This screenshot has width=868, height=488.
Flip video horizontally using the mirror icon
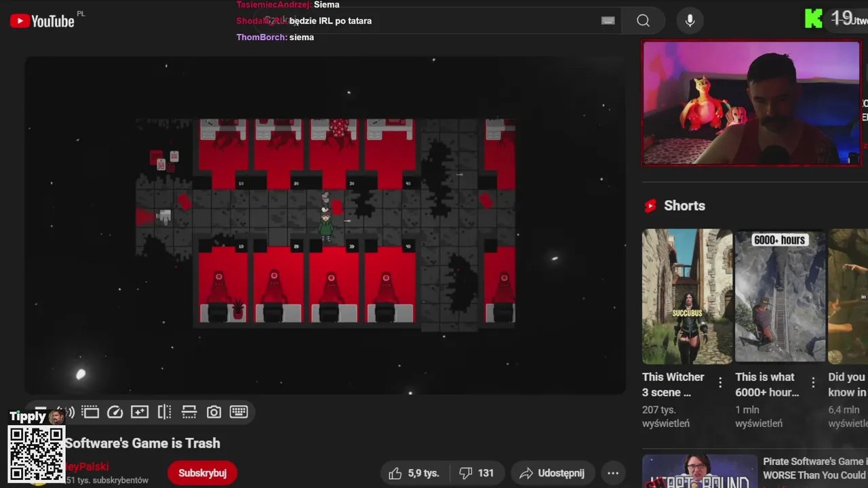[x=164, y=411]
